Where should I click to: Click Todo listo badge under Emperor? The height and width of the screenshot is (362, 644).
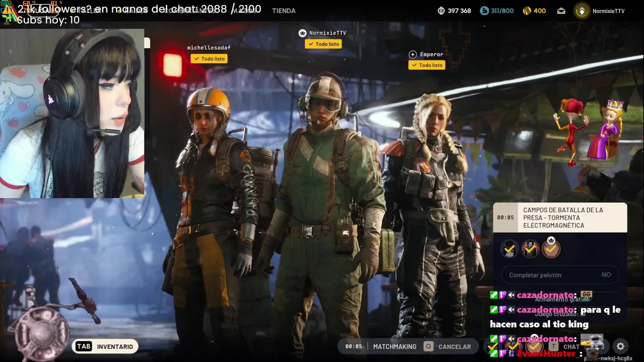point(427,65)
